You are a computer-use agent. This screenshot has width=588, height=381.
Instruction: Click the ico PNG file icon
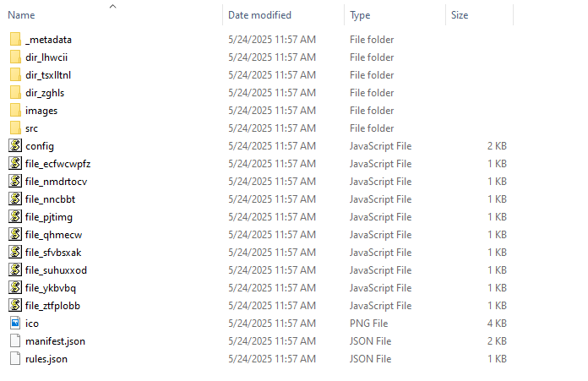pos(15,324)
